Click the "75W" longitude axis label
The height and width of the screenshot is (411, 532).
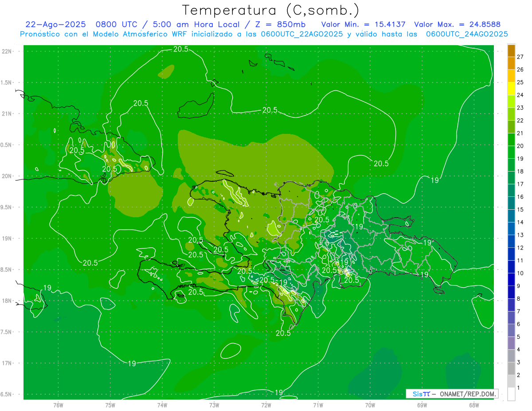(110, 405)
